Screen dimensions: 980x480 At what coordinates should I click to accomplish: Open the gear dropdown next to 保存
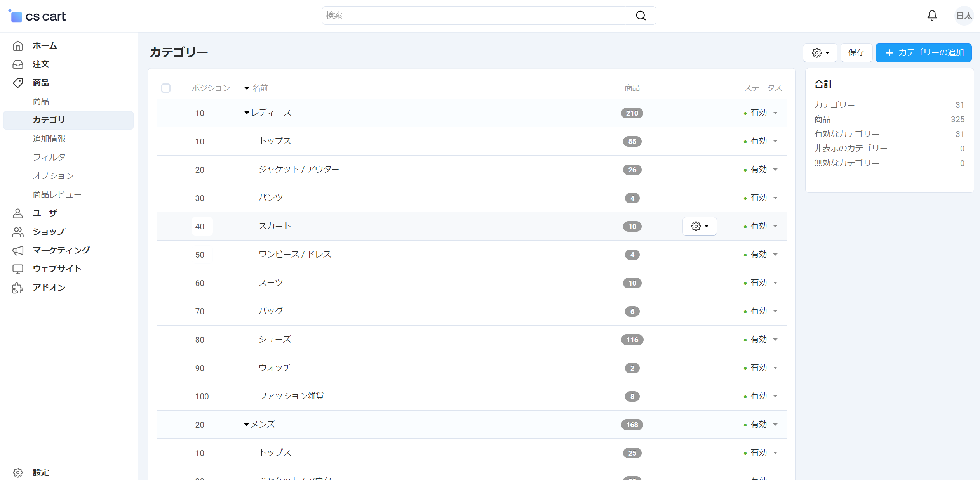[x=820, y=52]
